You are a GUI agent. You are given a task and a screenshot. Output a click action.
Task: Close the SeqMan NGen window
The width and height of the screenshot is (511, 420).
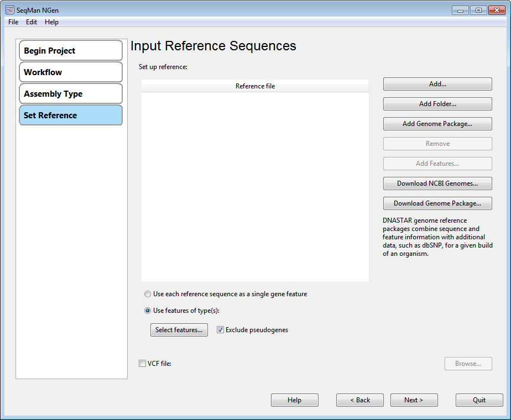497,11
